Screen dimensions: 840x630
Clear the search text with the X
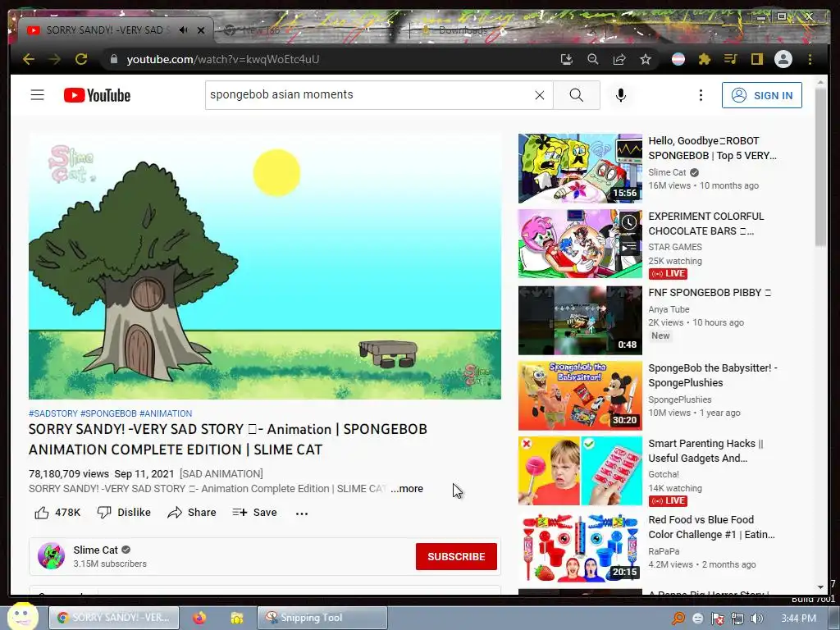pos(540,95)
